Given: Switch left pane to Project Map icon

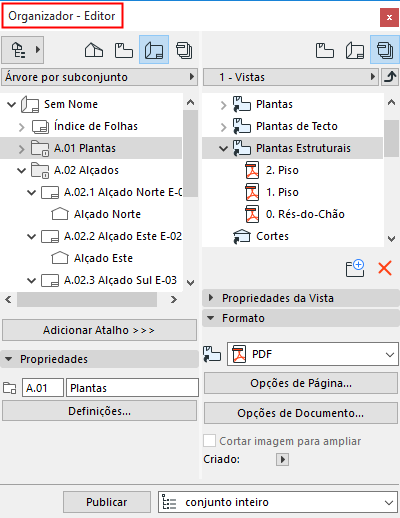Looking at the screenshot, I should coord(94,50).
